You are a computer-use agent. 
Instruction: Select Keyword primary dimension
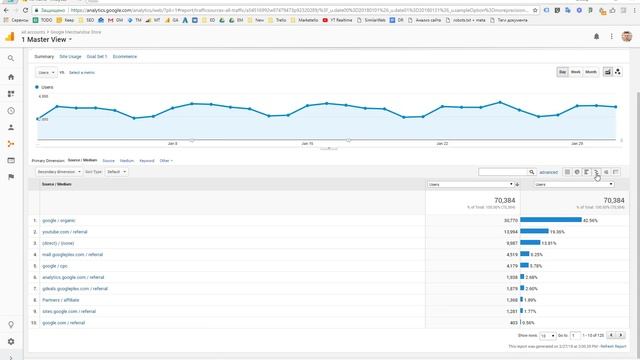coord(147,161)
